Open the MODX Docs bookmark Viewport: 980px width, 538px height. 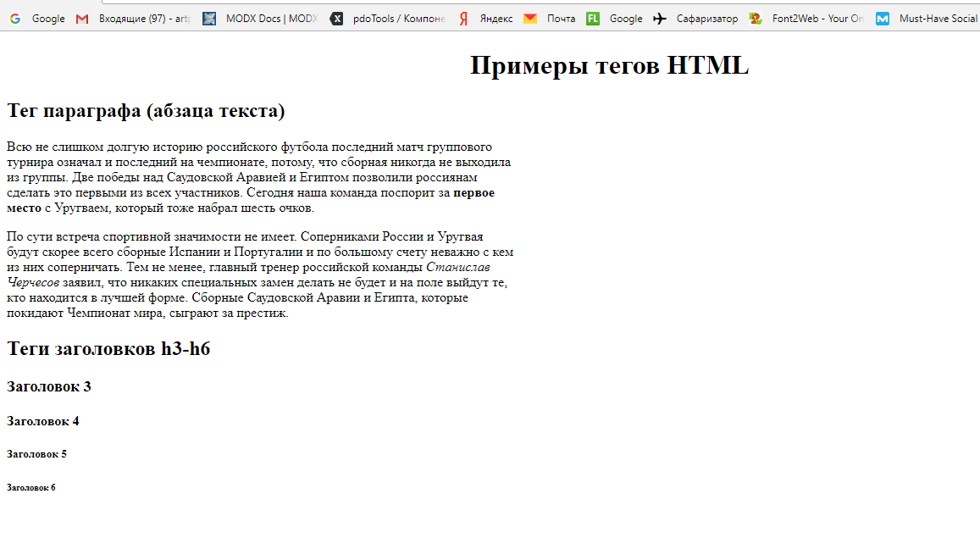(261, 19)
